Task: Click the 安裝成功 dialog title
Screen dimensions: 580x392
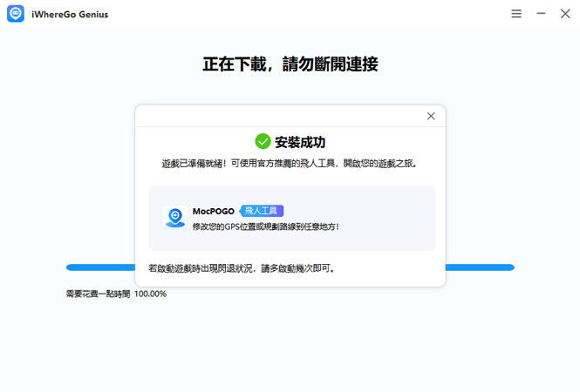Action: point(300,141)
